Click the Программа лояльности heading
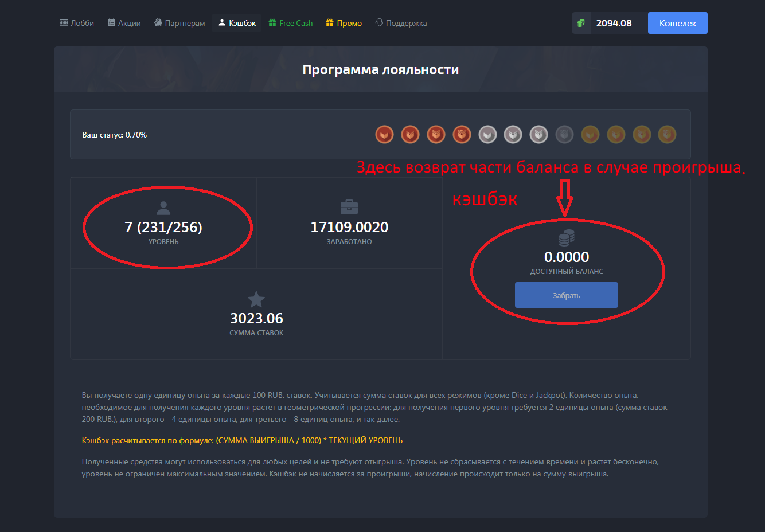The width and height of the screenshot is (765, 532). (381, 69)
